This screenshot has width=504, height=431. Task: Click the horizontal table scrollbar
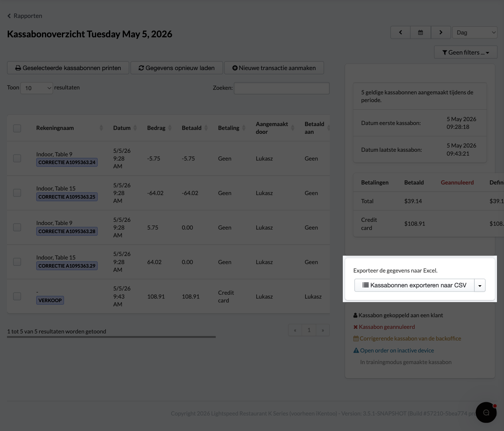111,337
